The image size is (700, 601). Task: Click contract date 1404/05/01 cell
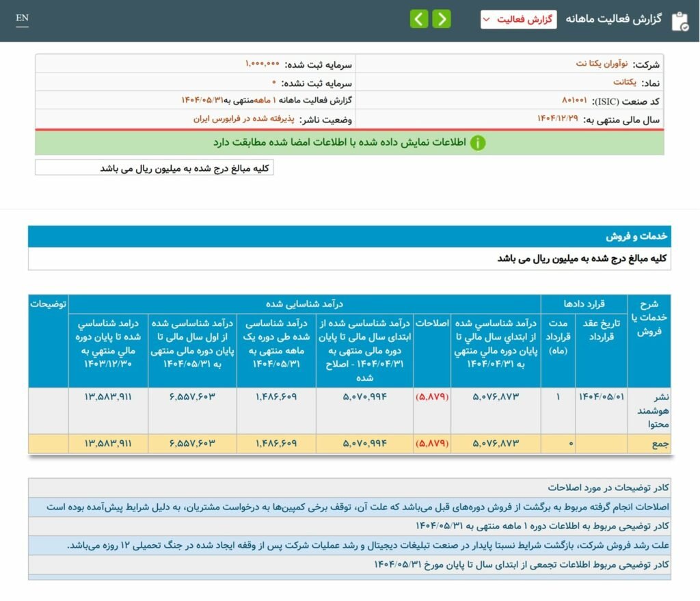tap(601, 397)
